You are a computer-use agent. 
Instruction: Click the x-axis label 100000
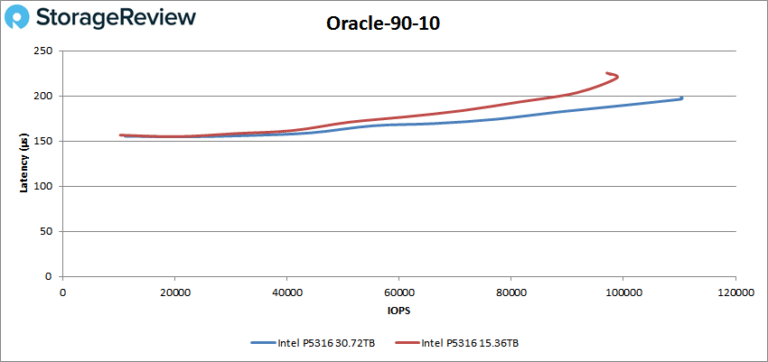[623, 292]
